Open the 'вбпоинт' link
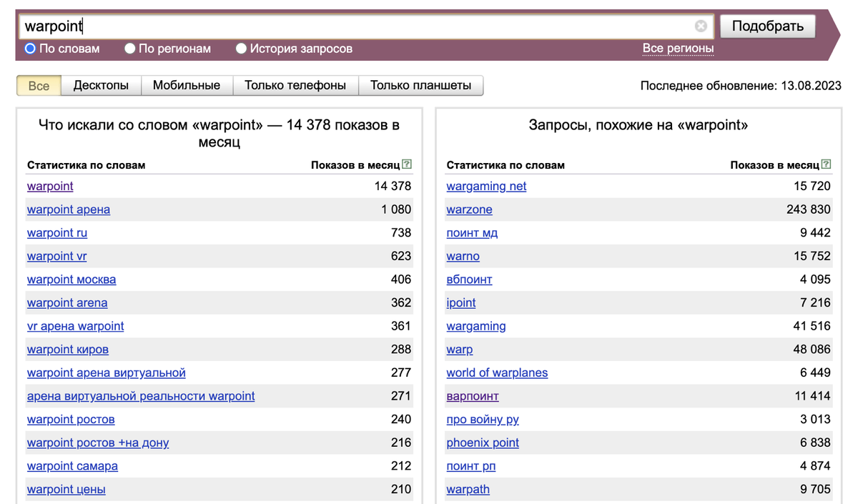 469,280
